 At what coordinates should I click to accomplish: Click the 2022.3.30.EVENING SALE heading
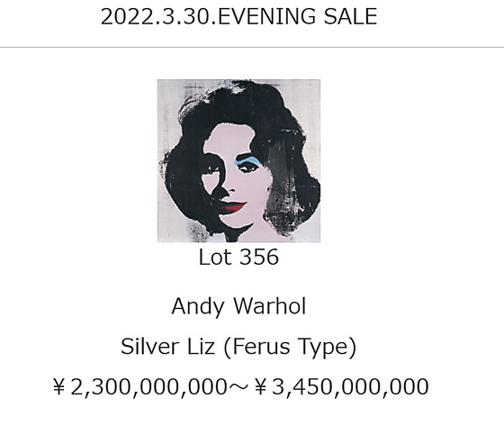click(x=238, y=17)
